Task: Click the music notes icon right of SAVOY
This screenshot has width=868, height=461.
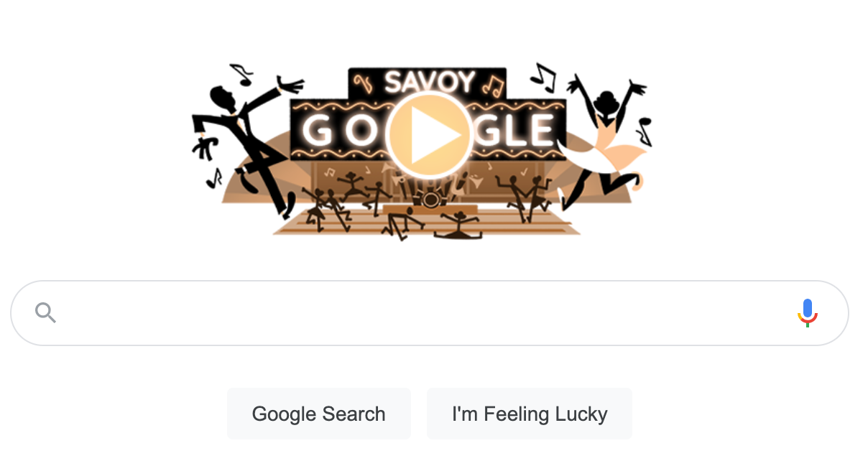Action: [x=493, y=85]
